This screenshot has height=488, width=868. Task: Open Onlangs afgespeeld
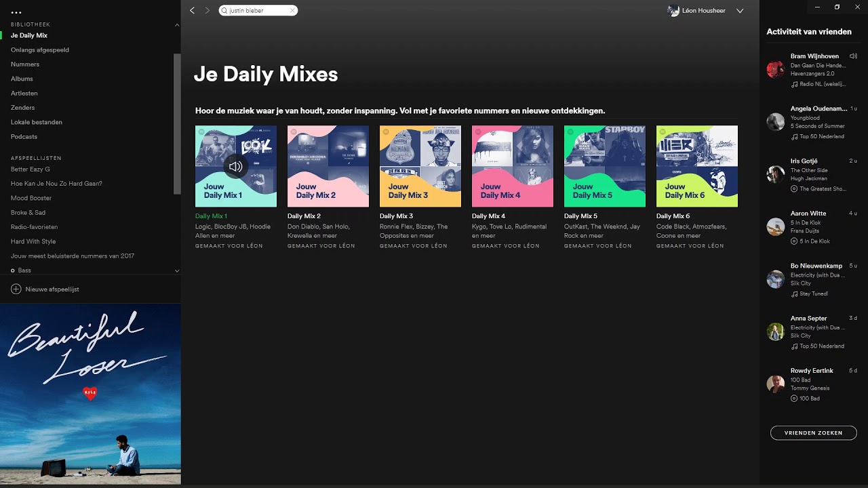40,49
